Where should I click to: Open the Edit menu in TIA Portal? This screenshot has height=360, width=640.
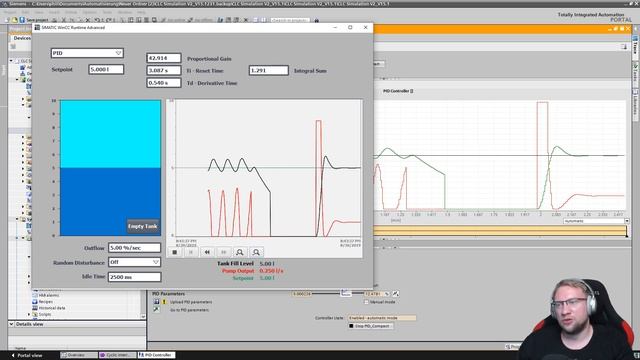[x=25, y=12]
